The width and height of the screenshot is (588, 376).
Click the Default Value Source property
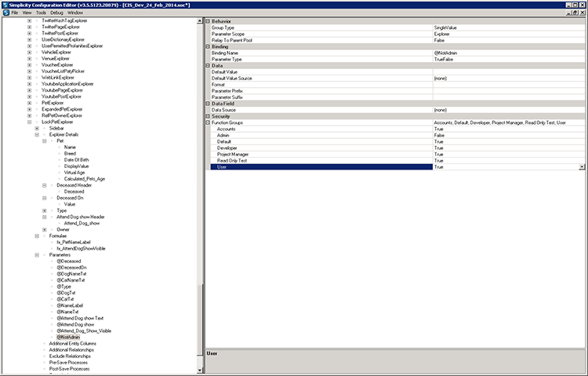397,78
